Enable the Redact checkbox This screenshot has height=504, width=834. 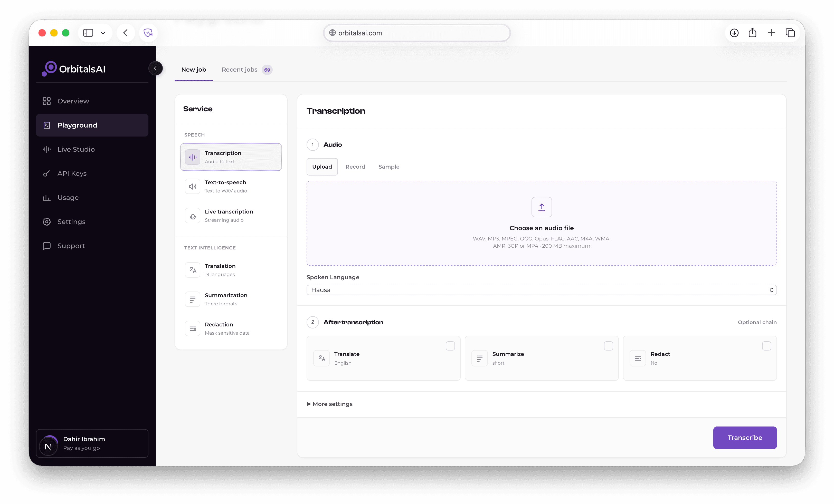pyautogui.click(x=767, y=346)
